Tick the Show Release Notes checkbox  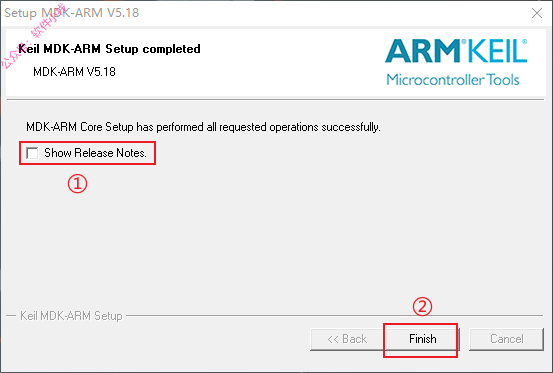tap(32, 153)
